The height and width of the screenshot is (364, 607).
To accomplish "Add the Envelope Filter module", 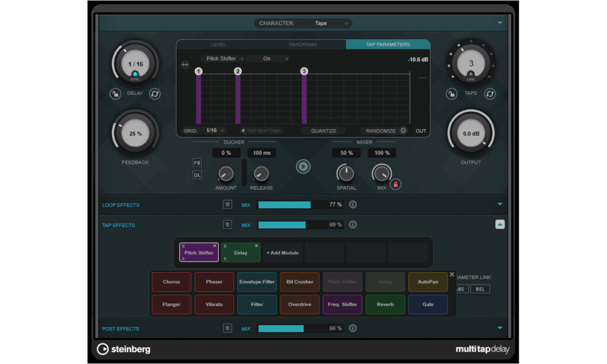I will click(257, 282).
